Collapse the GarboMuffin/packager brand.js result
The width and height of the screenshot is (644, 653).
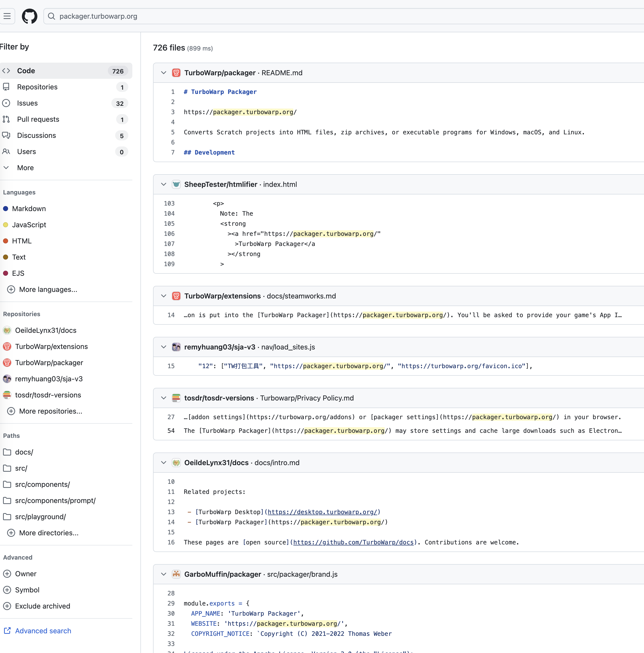[x=164, y=574]
